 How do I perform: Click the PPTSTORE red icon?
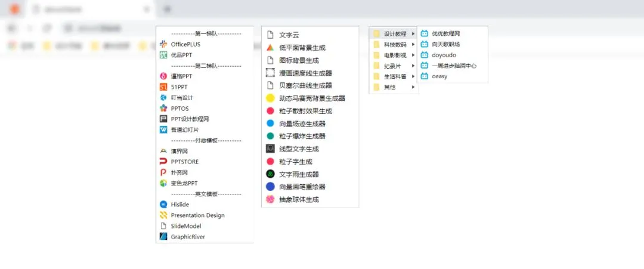pos(163,162)
